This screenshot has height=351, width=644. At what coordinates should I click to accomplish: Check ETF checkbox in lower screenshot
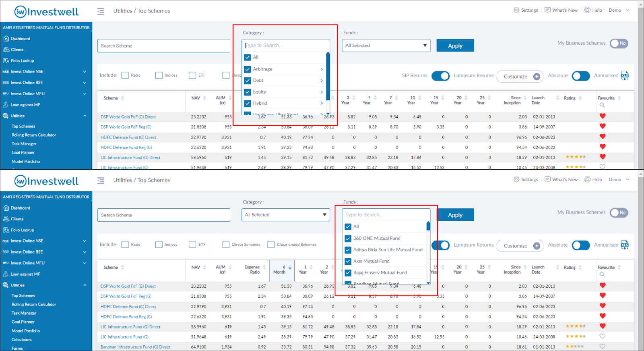(x=192, y=245)
